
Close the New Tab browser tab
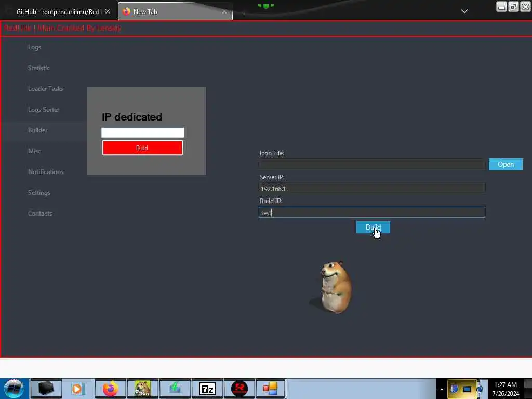point(224,11)
